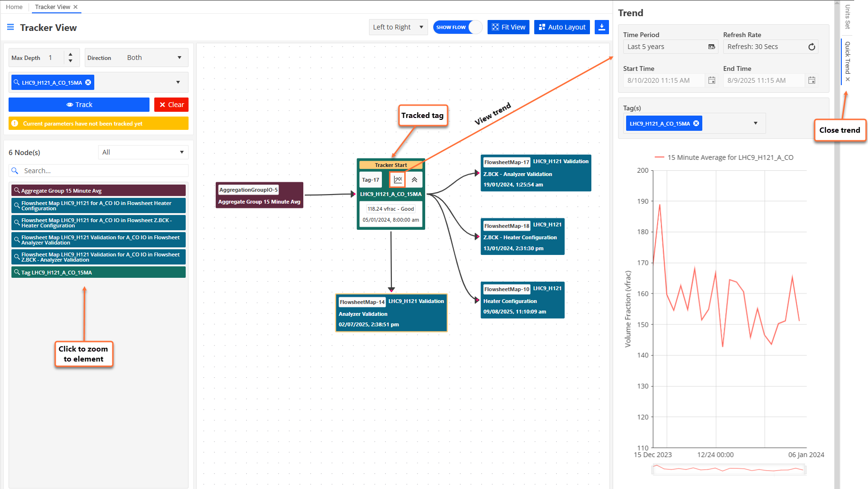
Task: Decrease Max Depth with the down arrow
Action: pyautogui.click(x=70, y=61)
